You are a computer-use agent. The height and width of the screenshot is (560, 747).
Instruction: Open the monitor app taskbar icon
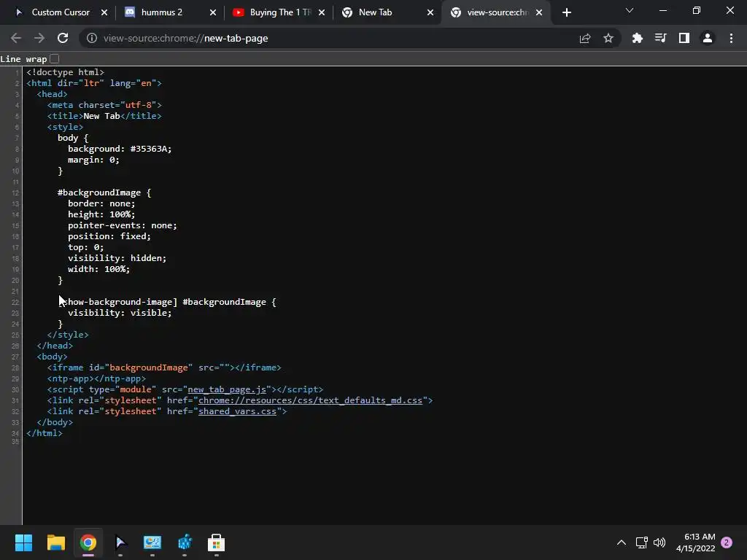coord(152,542)
